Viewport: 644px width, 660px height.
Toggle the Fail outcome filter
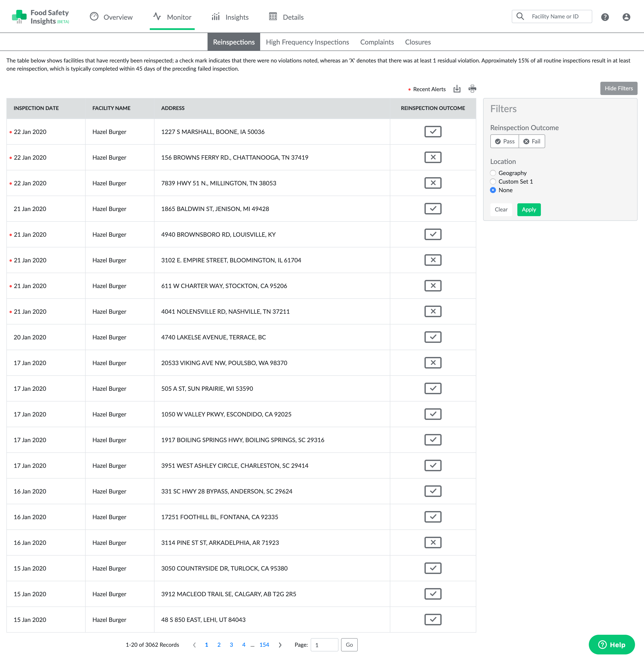click(x=532, y=141)
